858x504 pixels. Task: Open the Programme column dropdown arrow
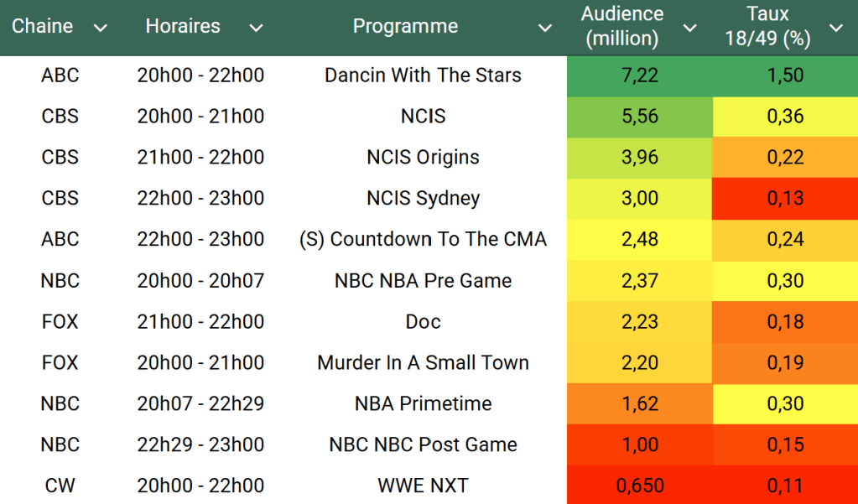point(545,29)
